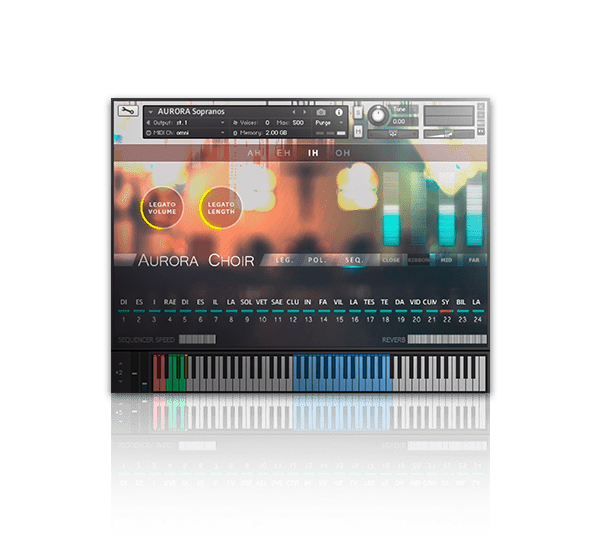Screen dimensions: 600x543
Task: Click the volume slider in the header
Action: point(448,134)
